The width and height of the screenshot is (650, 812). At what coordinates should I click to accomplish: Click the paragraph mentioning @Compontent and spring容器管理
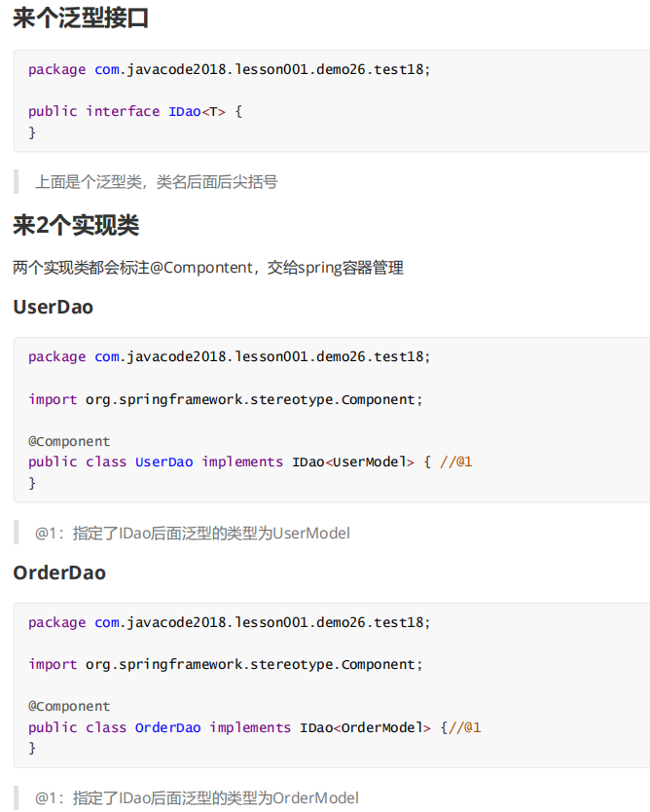[x=208, y=267]
